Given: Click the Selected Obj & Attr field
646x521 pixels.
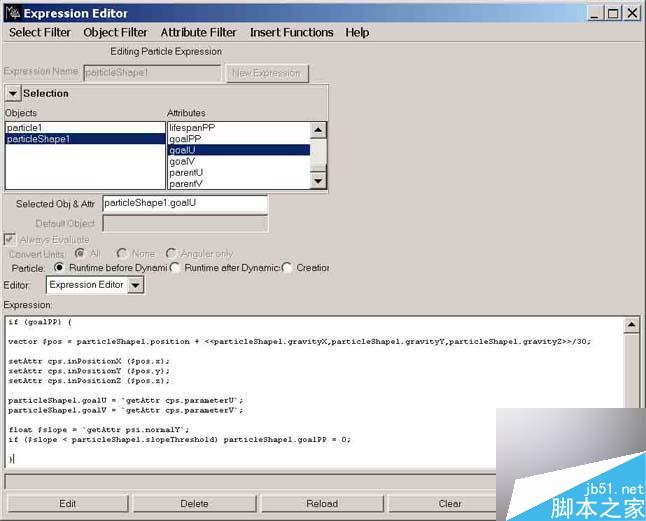Looking at the screenshot, I should [185, 203].
